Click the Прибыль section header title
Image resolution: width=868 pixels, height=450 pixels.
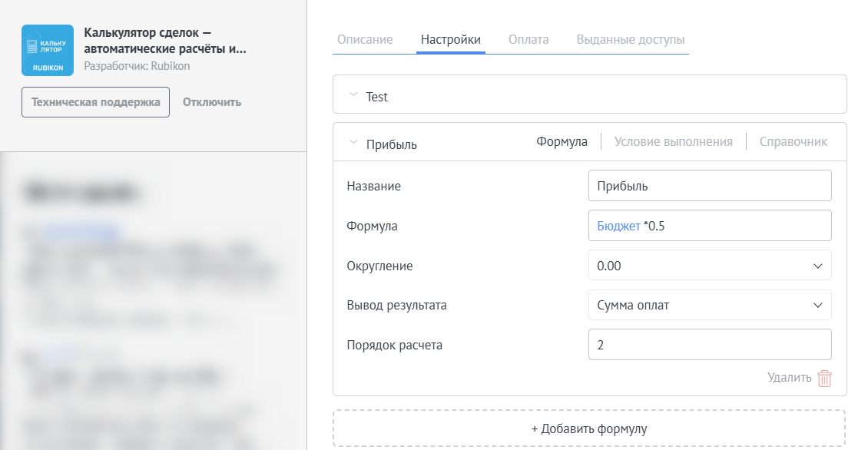(392, 144)
